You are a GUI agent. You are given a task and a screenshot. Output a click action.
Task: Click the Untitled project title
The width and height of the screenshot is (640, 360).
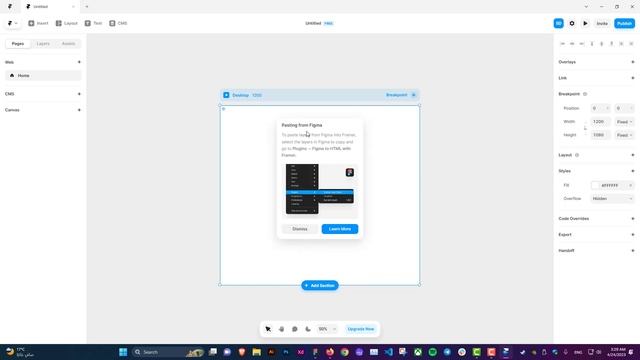coord(313,23)
